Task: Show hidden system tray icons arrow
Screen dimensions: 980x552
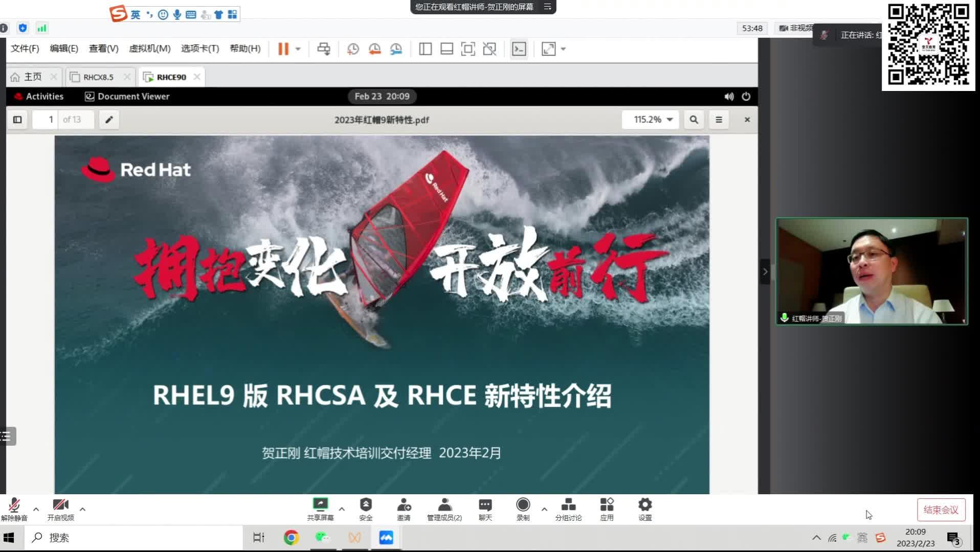Action: point(816,538)
